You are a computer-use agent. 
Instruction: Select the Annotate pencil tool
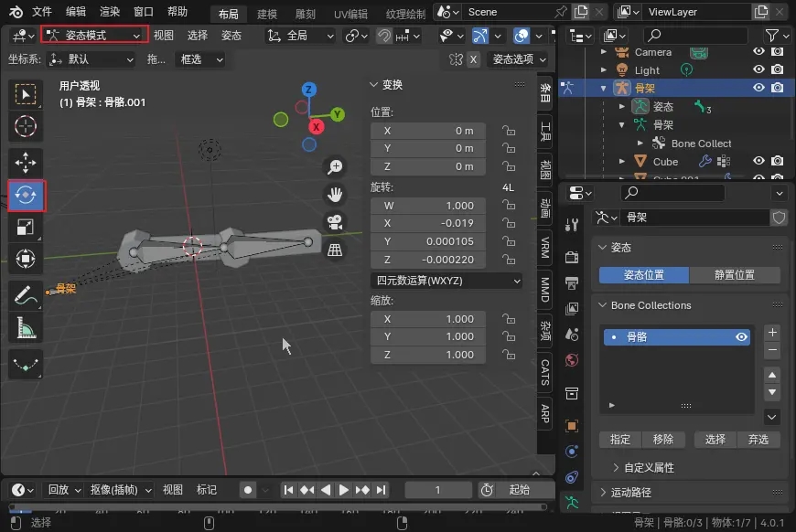tap(26, 294)
